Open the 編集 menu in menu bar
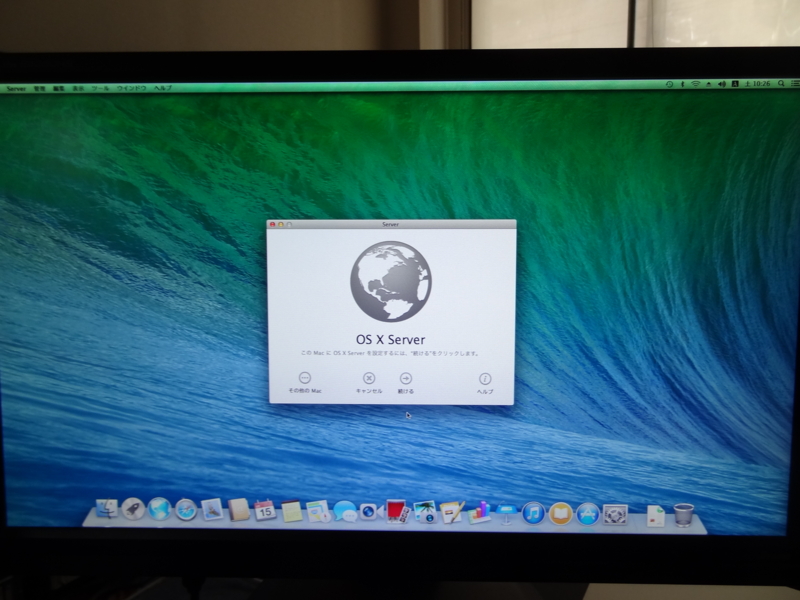 (59, 89)
